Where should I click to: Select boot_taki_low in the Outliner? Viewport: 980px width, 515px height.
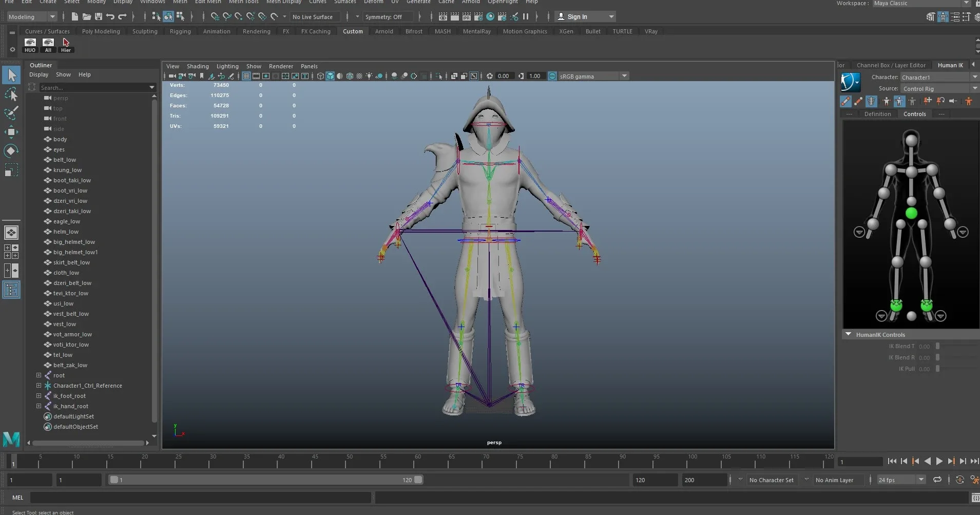tap(72, 180)
